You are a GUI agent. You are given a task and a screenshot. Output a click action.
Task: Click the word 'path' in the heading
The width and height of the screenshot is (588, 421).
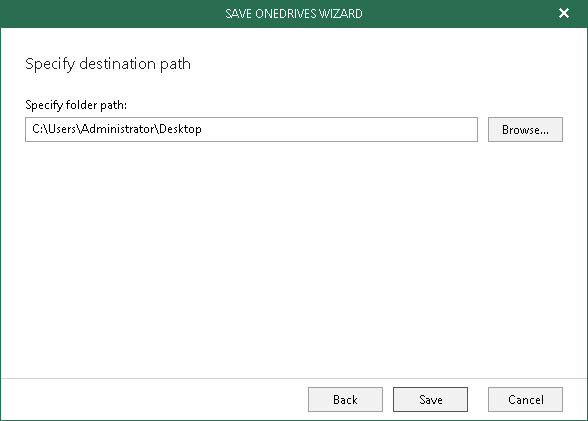pyautogui.click(x=176, y=64)
